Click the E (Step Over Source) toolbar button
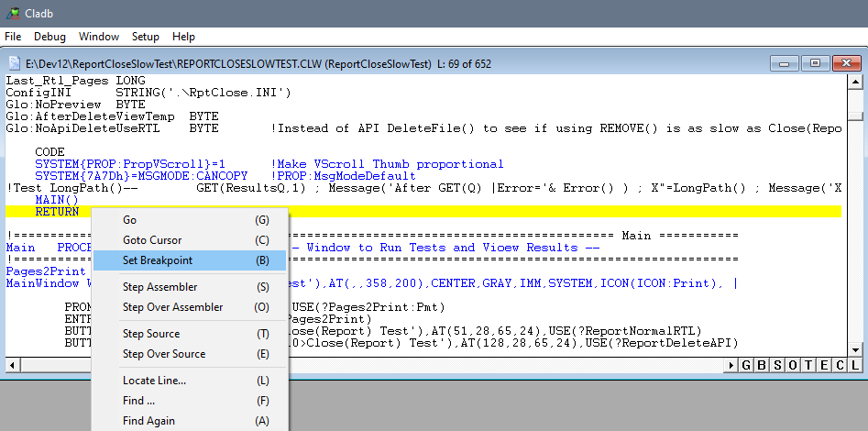Viewport: 868px width, 431px height. coord(823,366)
